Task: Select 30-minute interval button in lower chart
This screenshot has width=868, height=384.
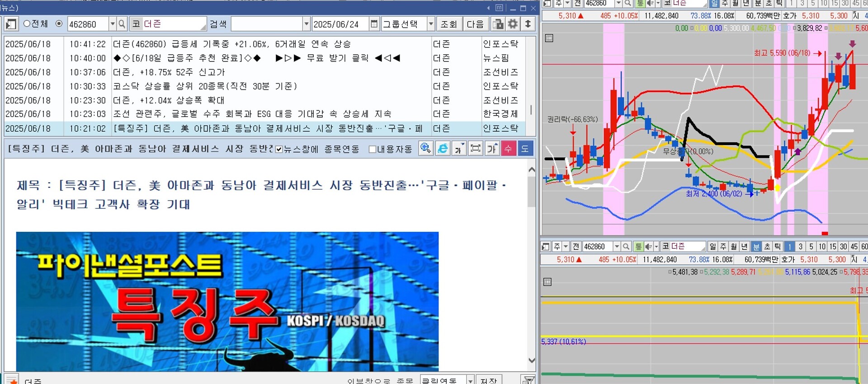Action: coord(843,246)
